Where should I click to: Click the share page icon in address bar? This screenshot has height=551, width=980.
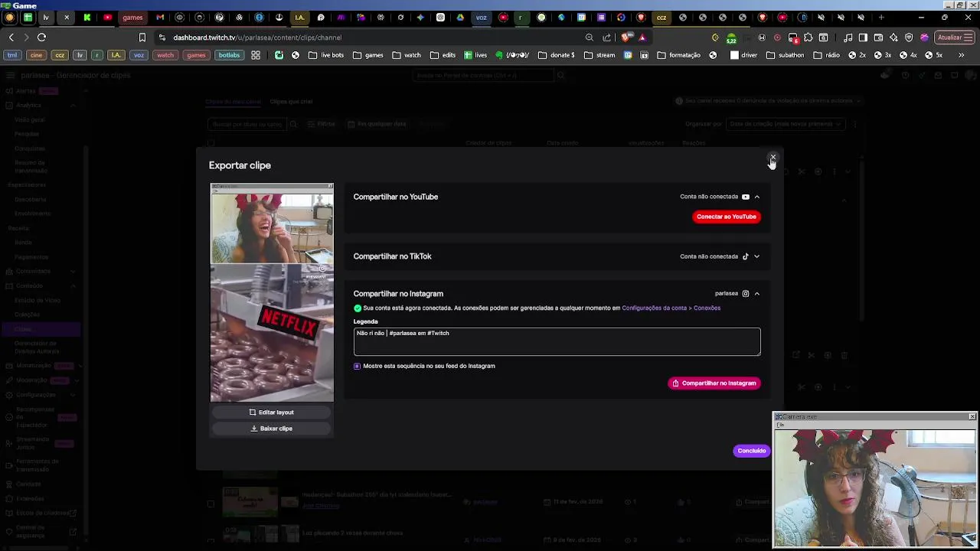coord(607,37)
